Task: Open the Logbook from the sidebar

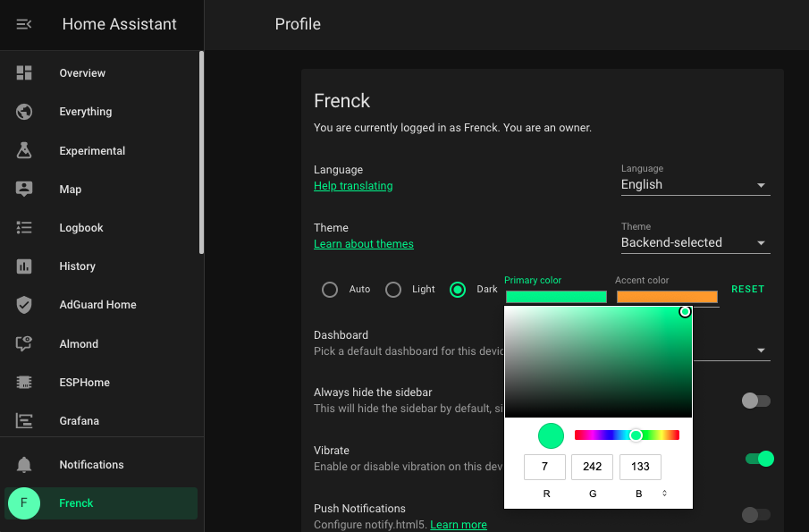Action: click(x=80, y=227)
